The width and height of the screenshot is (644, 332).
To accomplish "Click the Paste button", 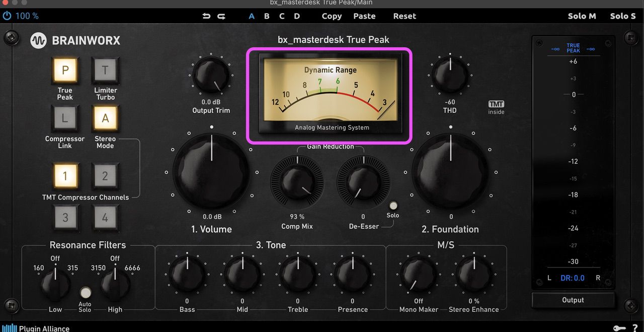I will (x=364, y=16).
